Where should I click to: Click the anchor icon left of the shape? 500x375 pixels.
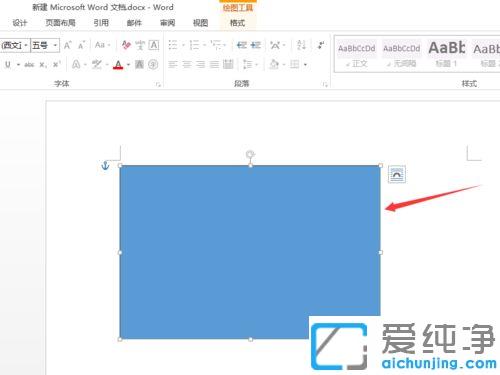[105, 165]
